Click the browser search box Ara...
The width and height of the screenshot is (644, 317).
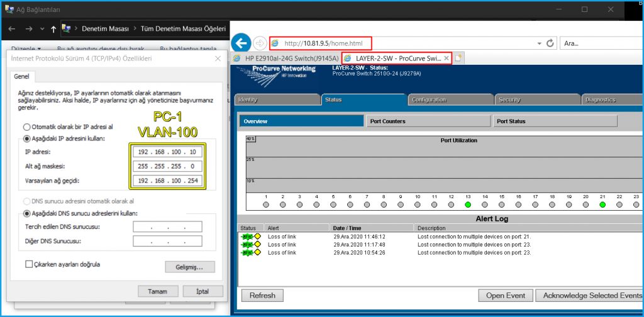[601, 43]
